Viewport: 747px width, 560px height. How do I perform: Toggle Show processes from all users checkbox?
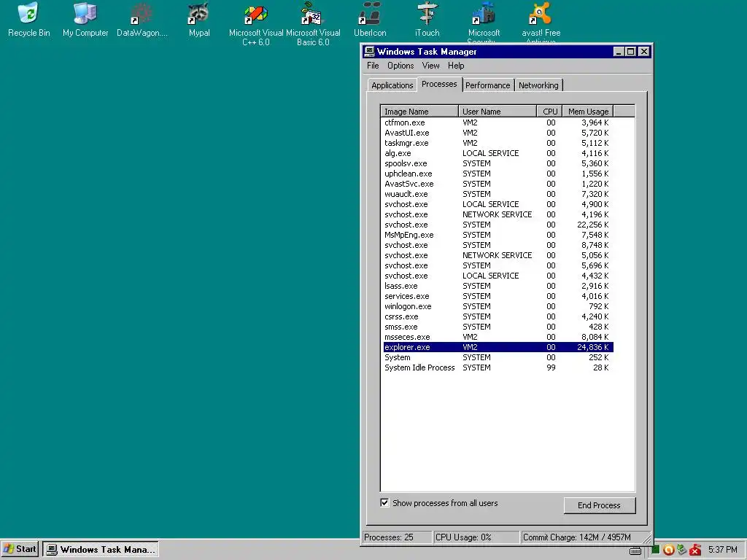click(x=384, y=503)
